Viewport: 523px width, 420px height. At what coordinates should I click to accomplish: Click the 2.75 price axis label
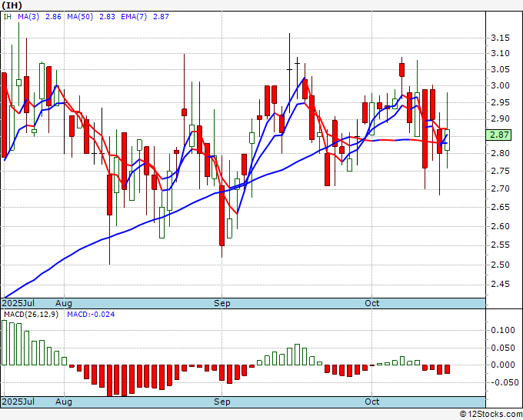tap(501, 171)
